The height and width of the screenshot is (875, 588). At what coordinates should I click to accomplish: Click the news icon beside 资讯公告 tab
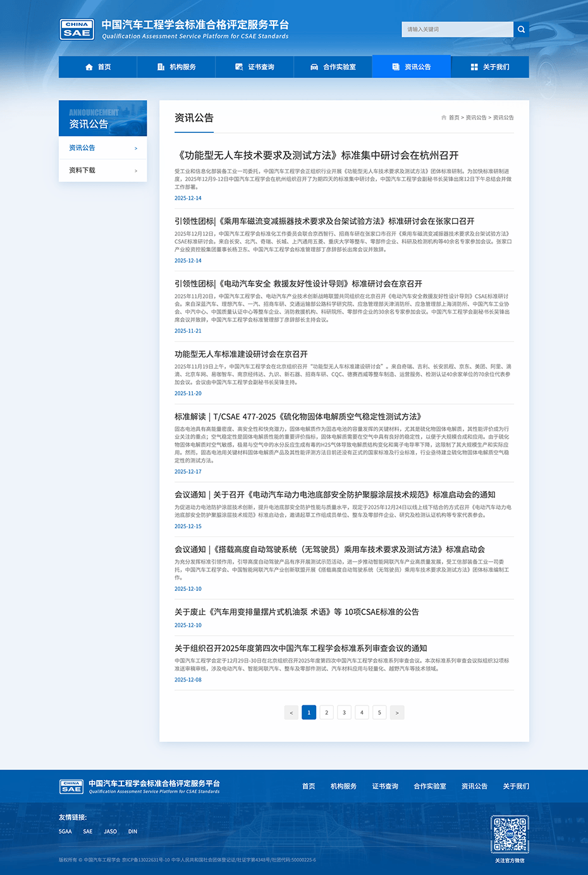396,67
